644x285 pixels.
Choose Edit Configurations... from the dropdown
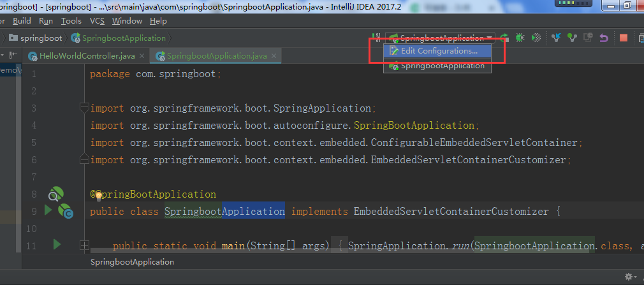(x=437, y=51)
